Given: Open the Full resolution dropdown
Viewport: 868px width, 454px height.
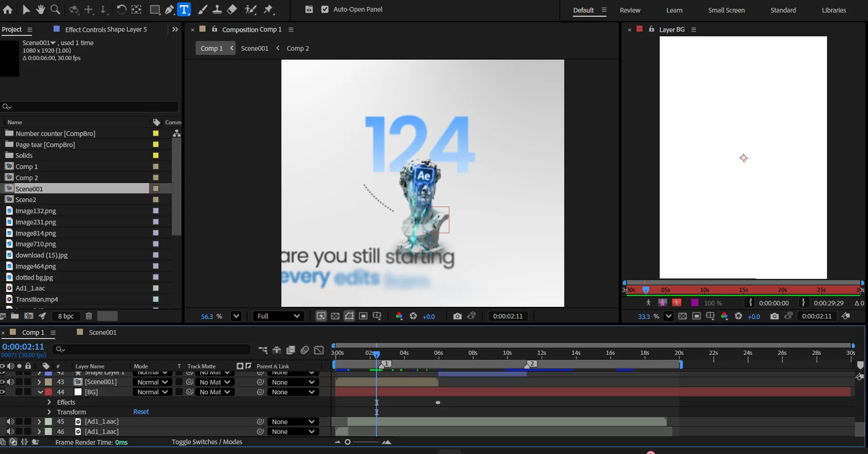Looking at the screenshot, I should pyautogui.click(x=278, y=316).
